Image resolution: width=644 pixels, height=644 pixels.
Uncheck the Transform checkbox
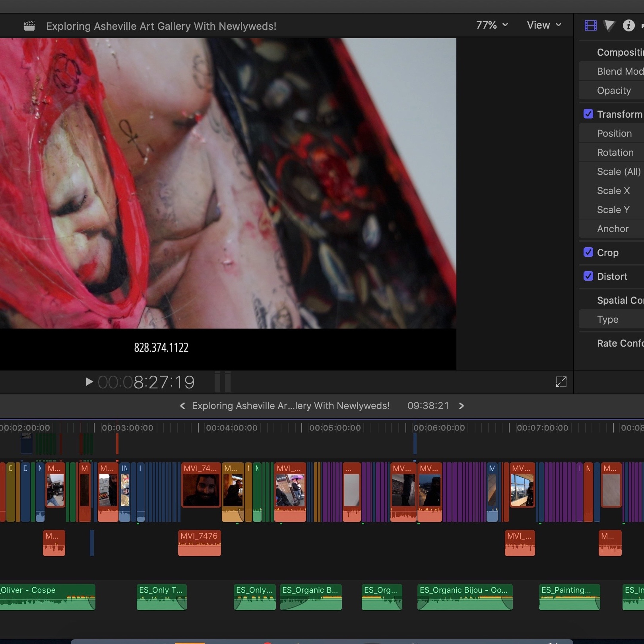click(588, 114)
